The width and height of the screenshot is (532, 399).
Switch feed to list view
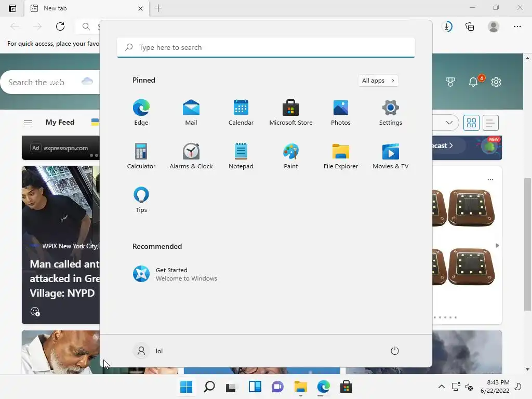pos(490,123)
